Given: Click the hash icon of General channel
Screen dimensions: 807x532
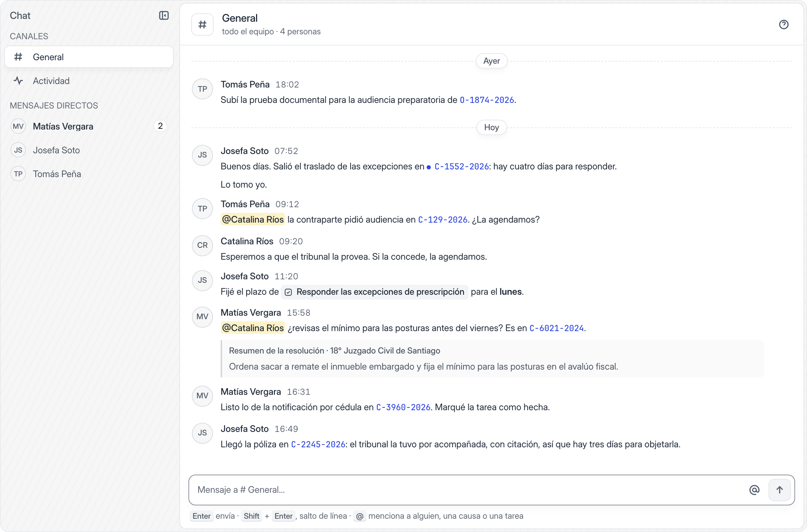Looking at the screenshot, I should point(18,57).
